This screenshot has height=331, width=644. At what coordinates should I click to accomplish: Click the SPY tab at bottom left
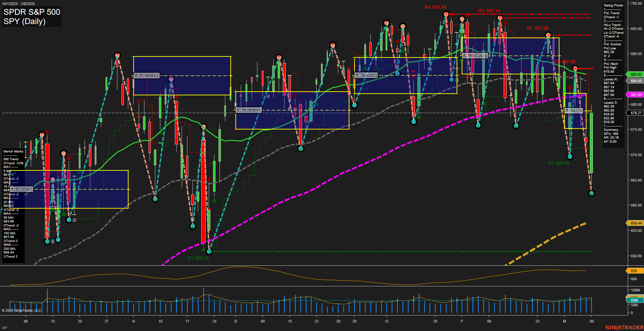coord(5,328)
